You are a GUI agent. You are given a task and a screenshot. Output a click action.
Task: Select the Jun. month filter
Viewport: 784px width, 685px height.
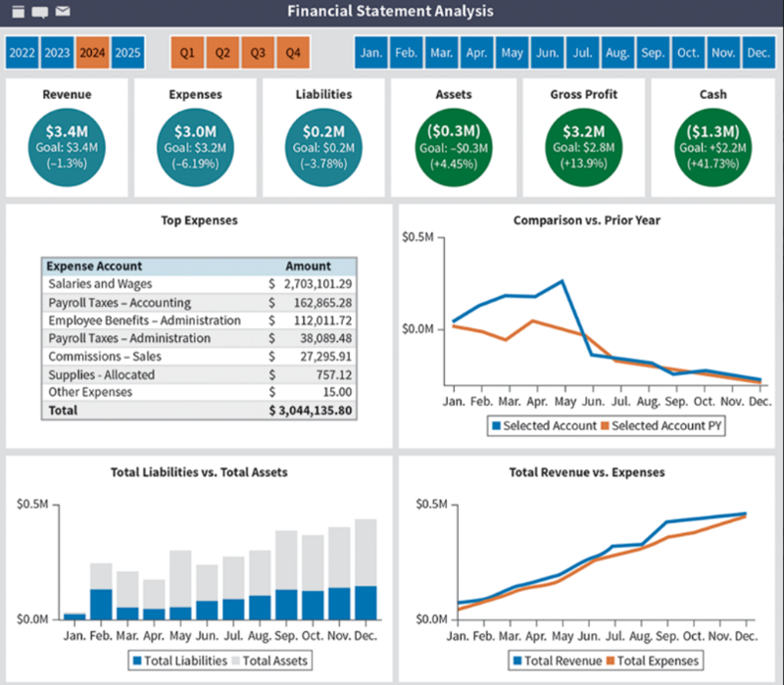coord(547,53)
